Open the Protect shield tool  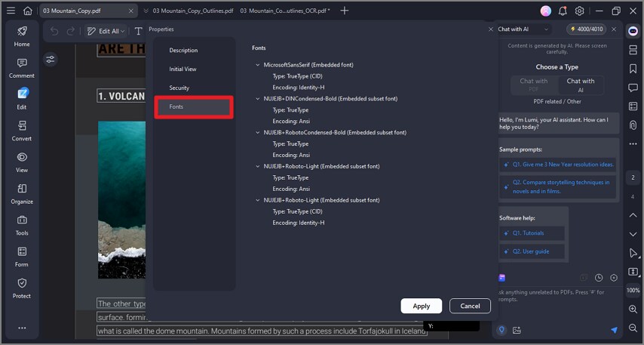click(x=22, y=288)
